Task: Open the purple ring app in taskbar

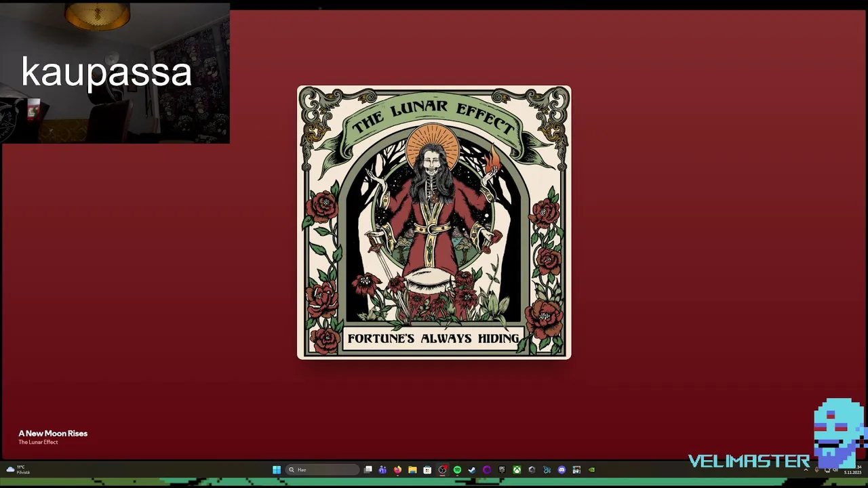Action: point(487,470)
